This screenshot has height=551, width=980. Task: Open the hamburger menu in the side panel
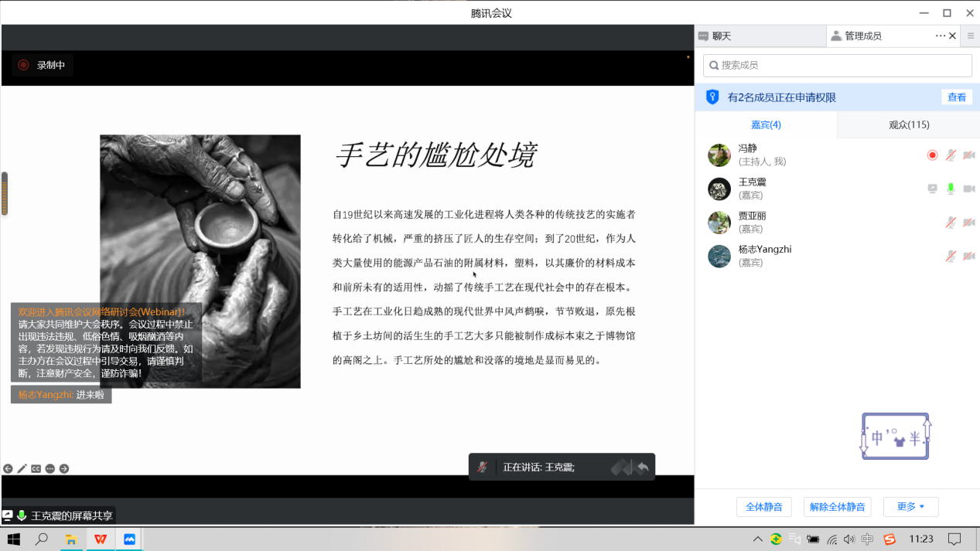(x=971, y=36)
